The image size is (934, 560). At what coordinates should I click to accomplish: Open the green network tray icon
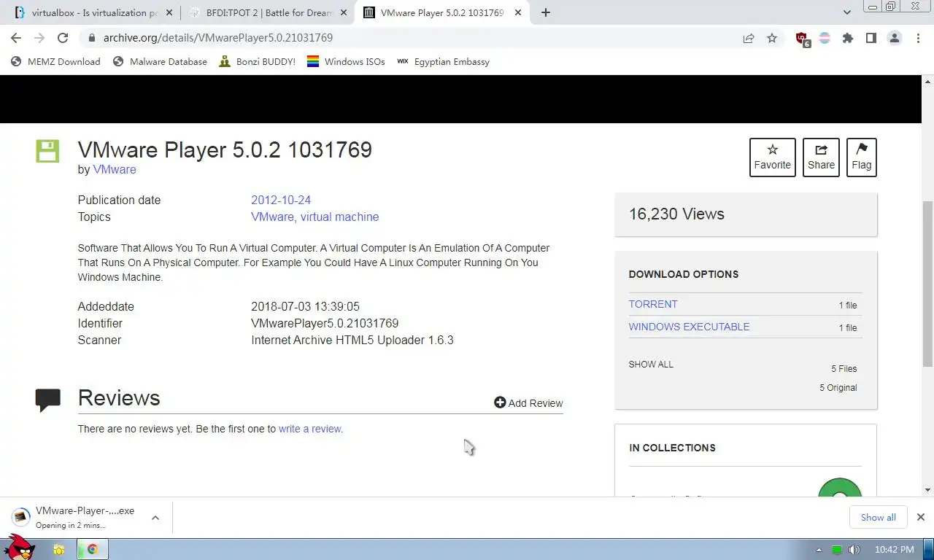837,550
